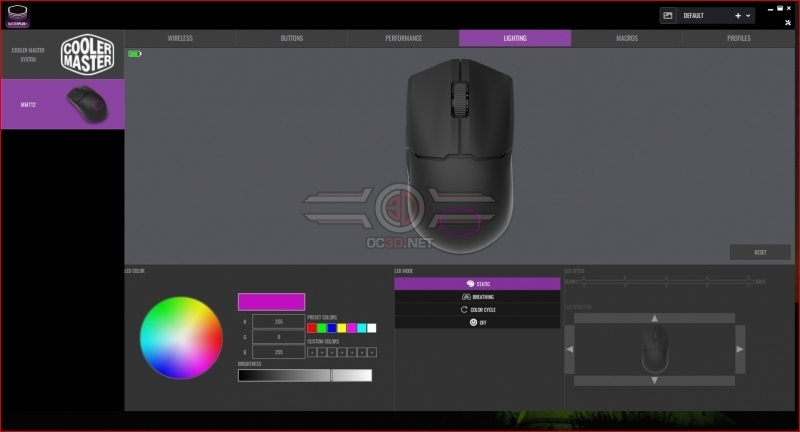800x432 pixels.
Task: Click the B value field
Action: tap(279, 352)
